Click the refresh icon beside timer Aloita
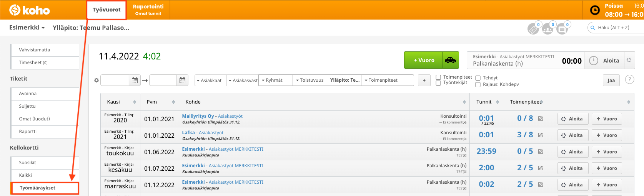Screen dimensions: 644x196 click(629, 60)
